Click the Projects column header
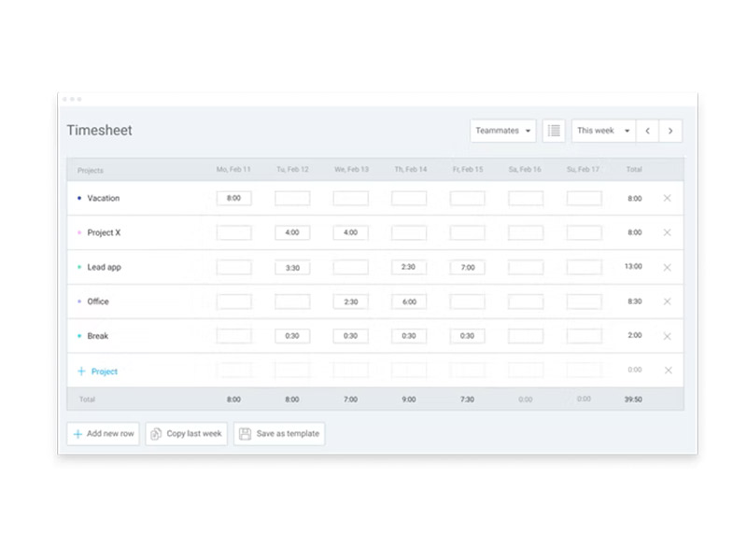This screenshot has width=747, height=560. click(90, 171)
